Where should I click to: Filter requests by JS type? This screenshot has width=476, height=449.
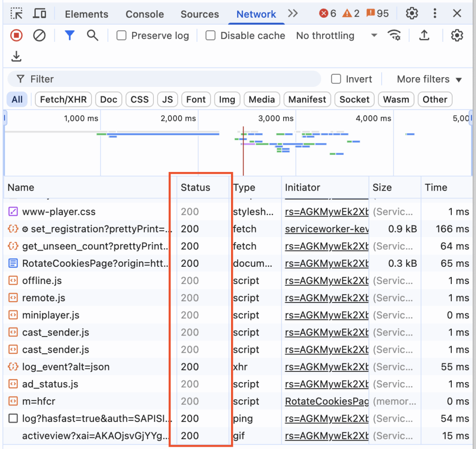coord(167,99)
